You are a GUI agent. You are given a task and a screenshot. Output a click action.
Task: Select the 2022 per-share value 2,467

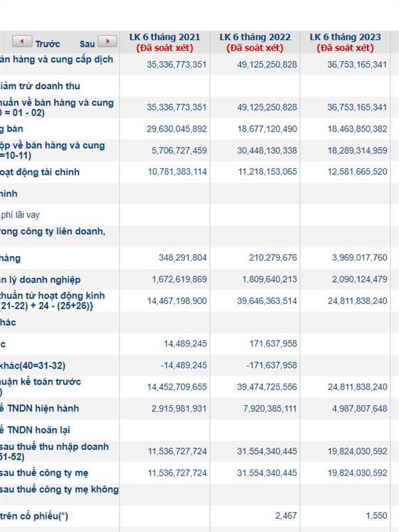point(286,516)
